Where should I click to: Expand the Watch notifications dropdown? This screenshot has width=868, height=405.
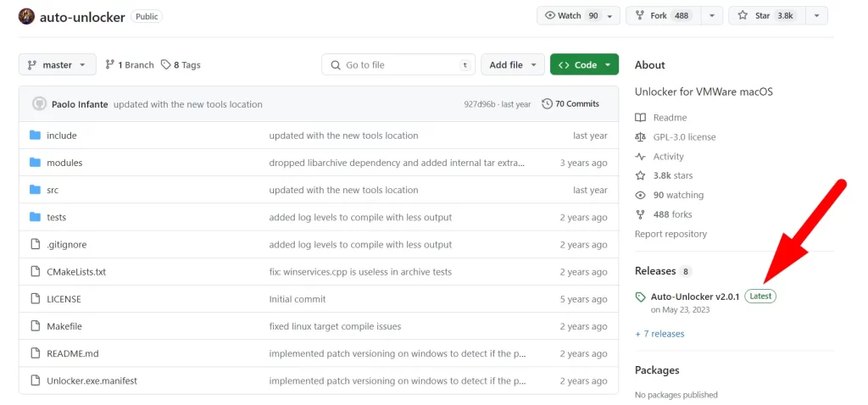pos(609,16)
